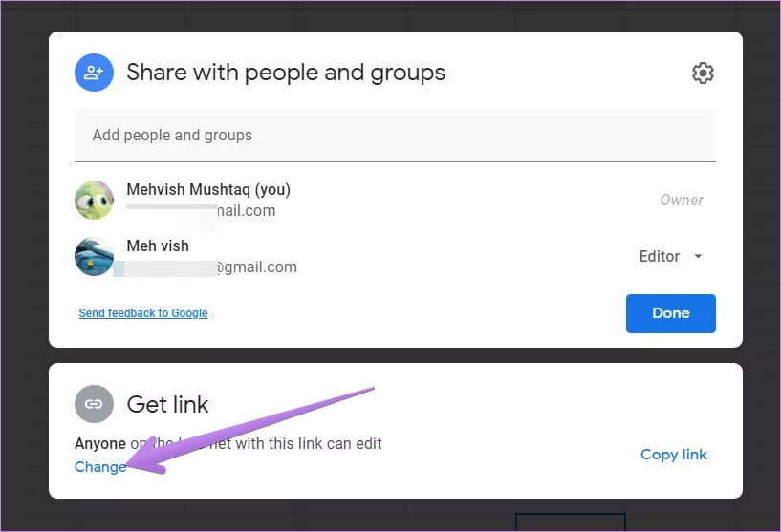Click Mehvish Mushtaq's profile avatar
The width and height of the screenshot is (781, 532).
click(x=94, y=201)
